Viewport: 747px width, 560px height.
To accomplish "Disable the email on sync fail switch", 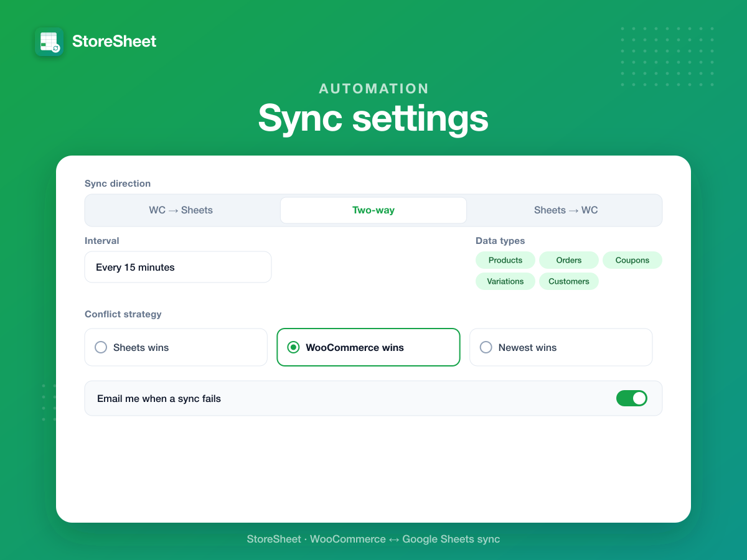I will [x=632, y=398].
